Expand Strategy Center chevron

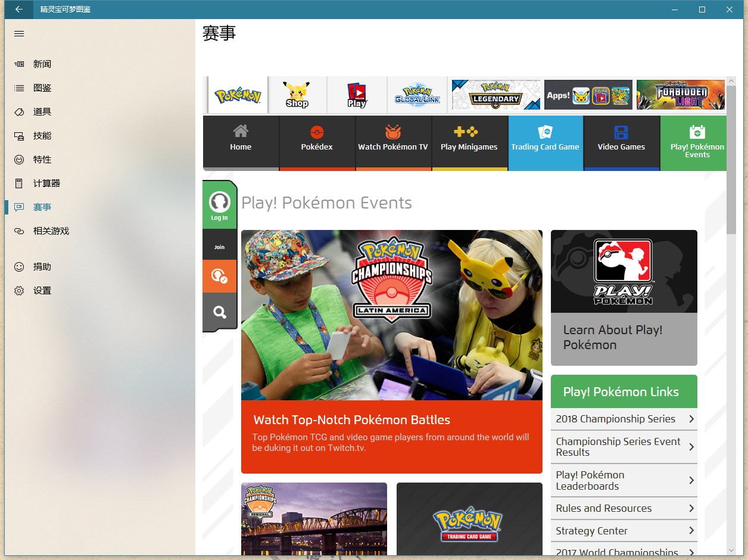pyautogui.click(x=691, y=531)
